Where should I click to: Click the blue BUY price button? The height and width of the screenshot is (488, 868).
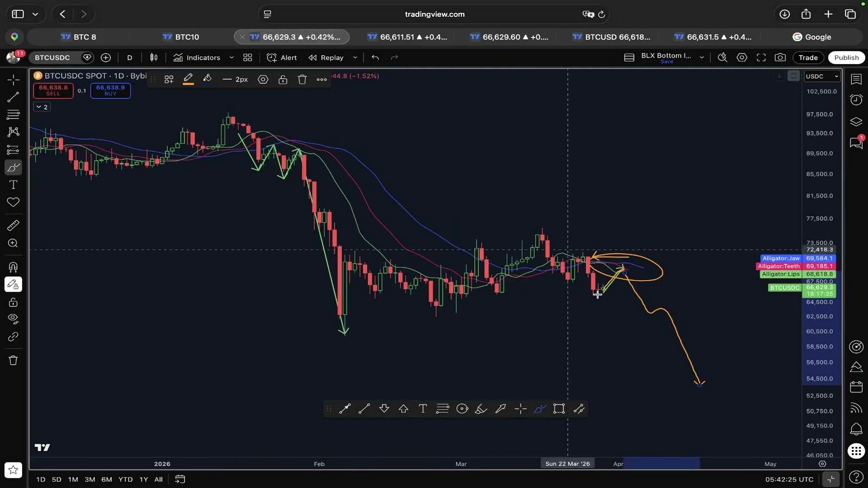111,90
